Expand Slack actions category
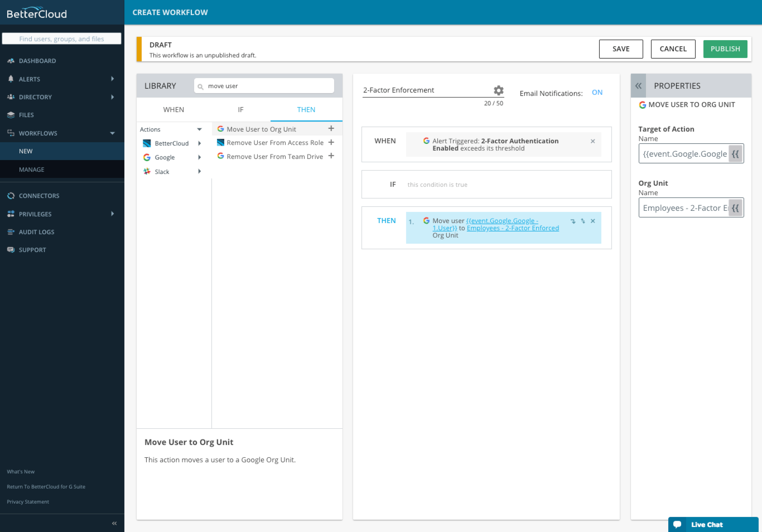Screen dimensions: 762x532 [x=200, y=171]
